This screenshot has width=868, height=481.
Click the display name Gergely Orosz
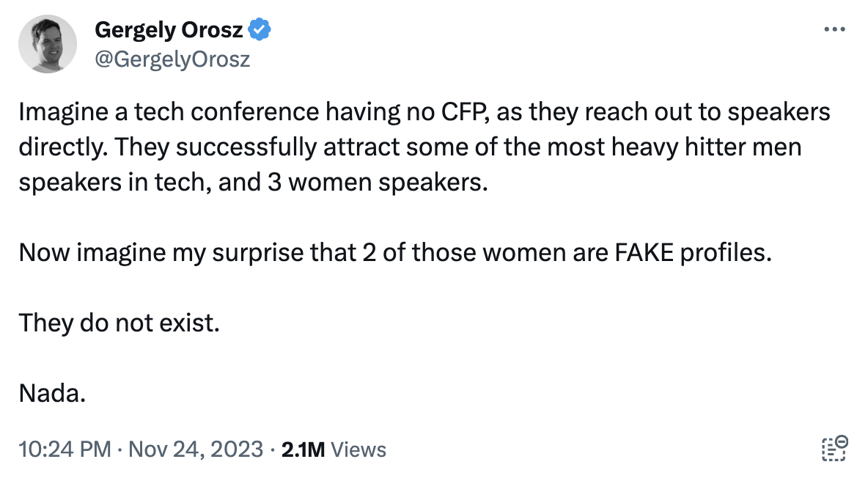169,30
